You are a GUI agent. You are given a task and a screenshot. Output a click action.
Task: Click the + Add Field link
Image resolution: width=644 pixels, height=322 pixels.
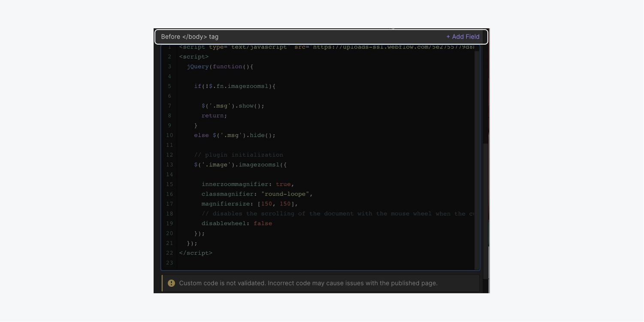tap(463, 37)
